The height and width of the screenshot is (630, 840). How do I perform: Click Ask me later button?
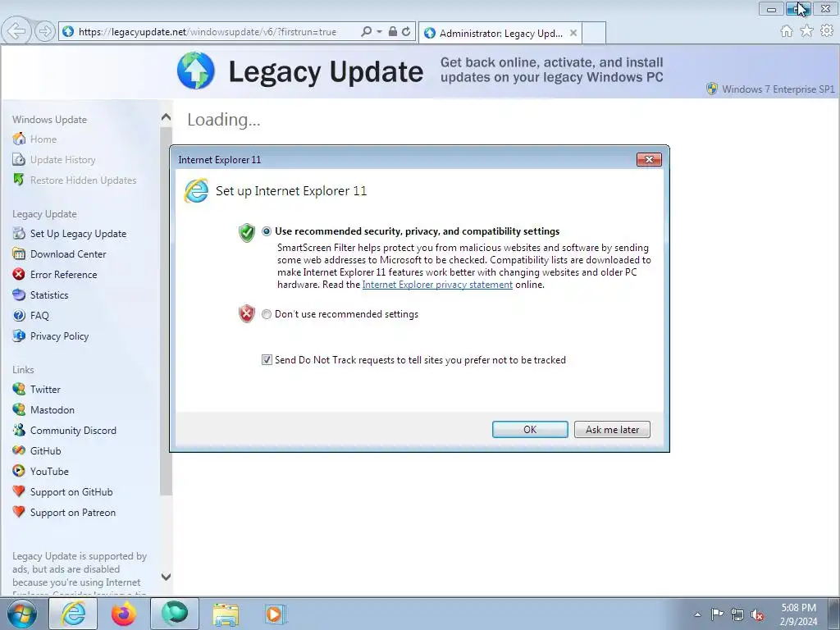(x=612, y=430)
